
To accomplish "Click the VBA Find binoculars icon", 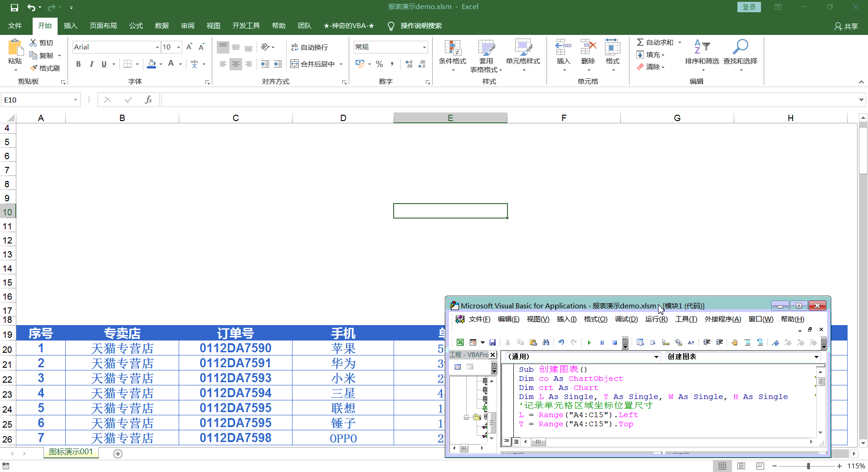I will click(546, 342).
